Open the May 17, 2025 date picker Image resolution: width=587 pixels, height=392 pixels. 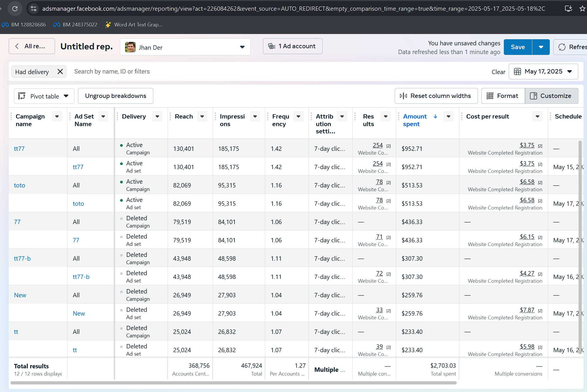pyautogui.click(x=543, y=71)
